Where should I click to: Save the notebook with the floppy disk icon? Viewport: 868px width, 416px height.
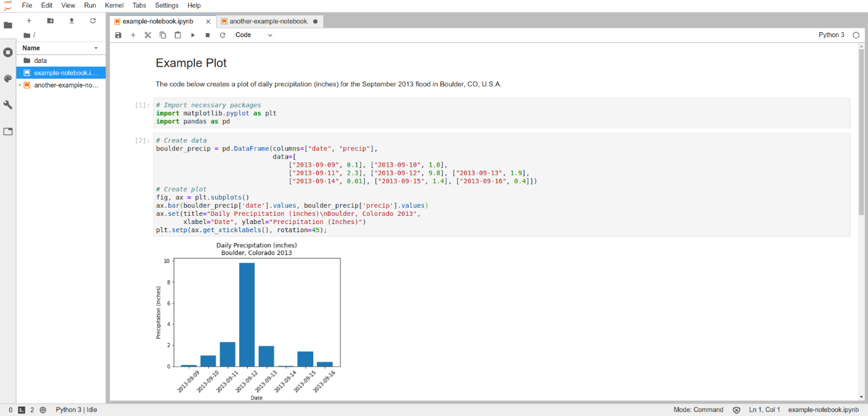pos(118,35)
